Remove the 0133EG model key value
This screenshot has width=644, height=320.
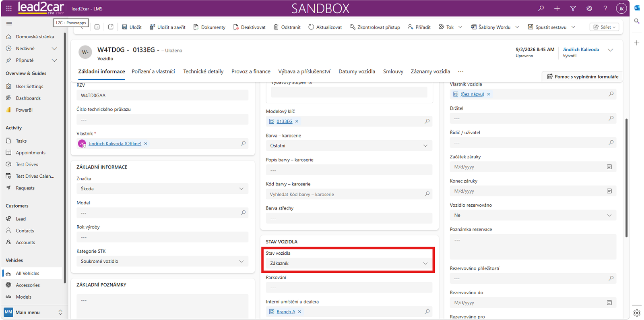[297, 121]
